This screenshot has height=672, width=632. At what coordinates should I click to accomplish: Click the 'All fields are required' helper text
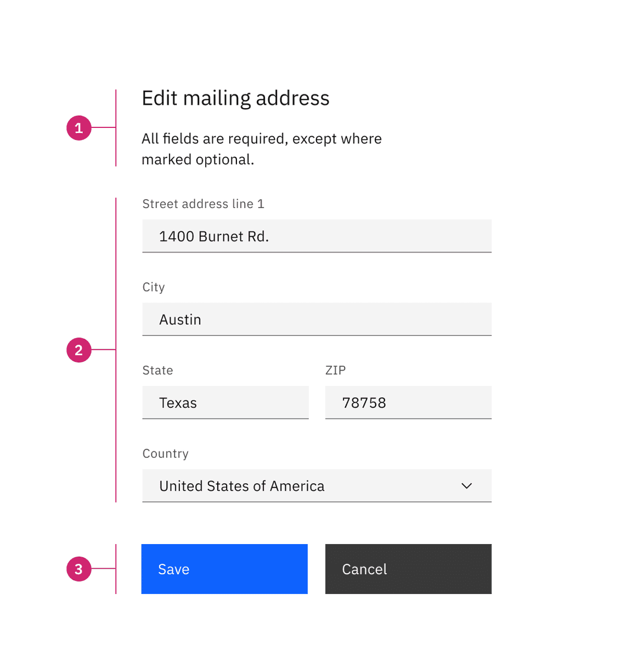click(261, 149)
